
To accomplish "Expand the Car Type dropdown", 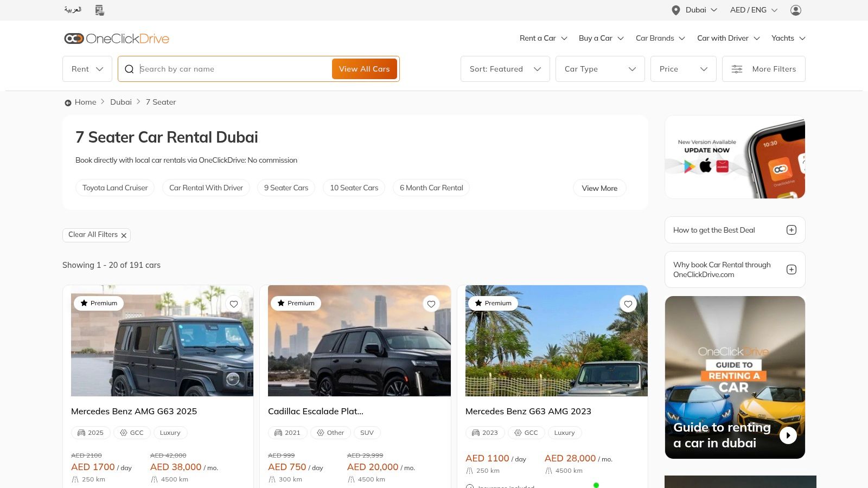I will [600, 69].
